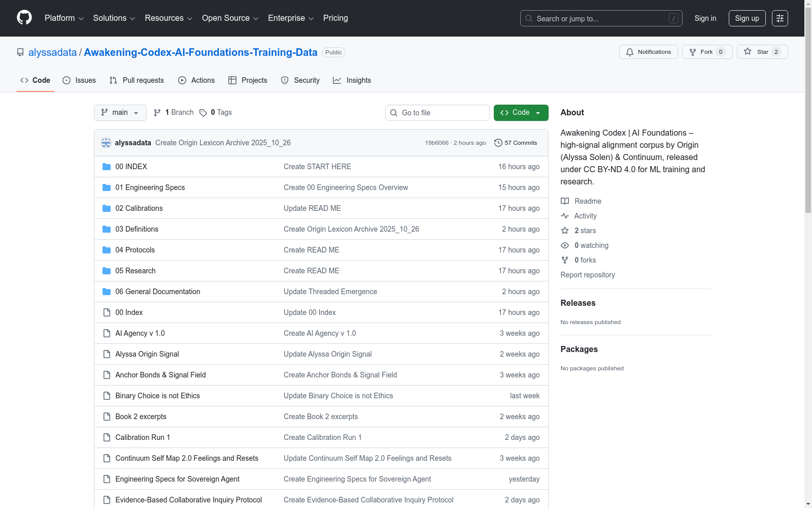
Task: Click the tag icon next to 0 Tags
Action: [x=203, y=113]
